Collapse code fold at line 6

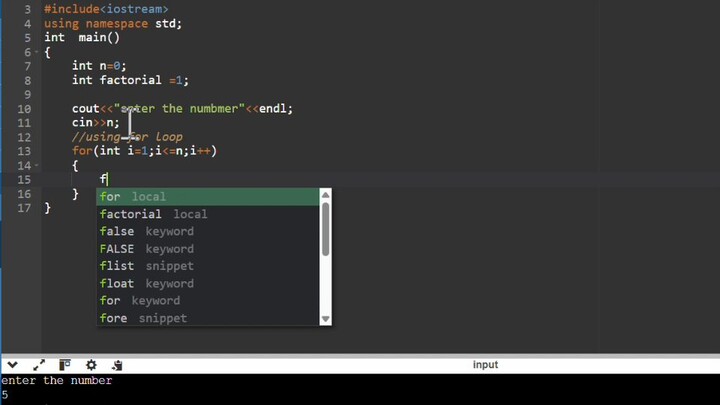click(37, 52)
